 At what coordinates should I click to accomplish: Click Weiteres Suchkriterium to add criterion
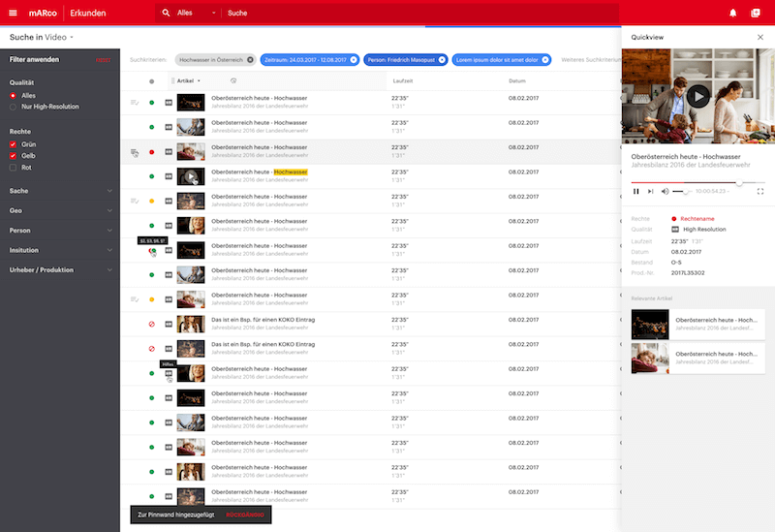coord(591,60)
